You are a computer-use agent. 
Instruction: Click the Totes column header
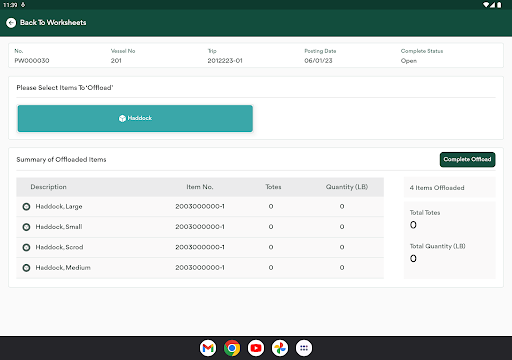[x=273, y=187]
